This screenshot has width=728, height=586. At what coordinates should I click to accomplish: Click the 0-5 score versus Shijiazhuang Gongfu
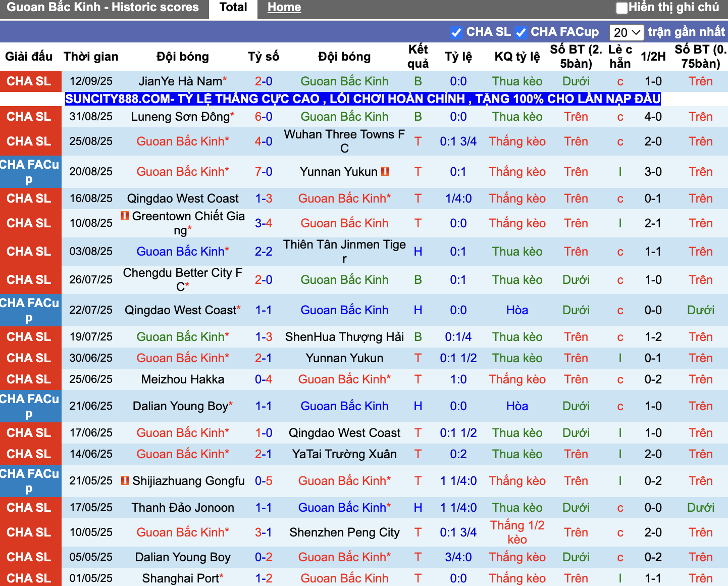[264, 481]
